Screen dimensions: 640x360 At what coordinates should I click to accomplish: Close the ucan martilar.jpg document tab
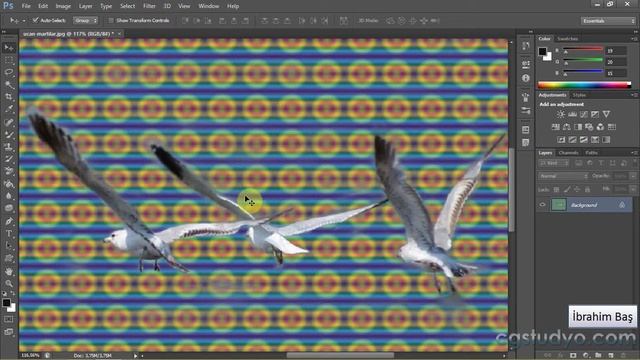pyautogui.click(x=119, y=34)
